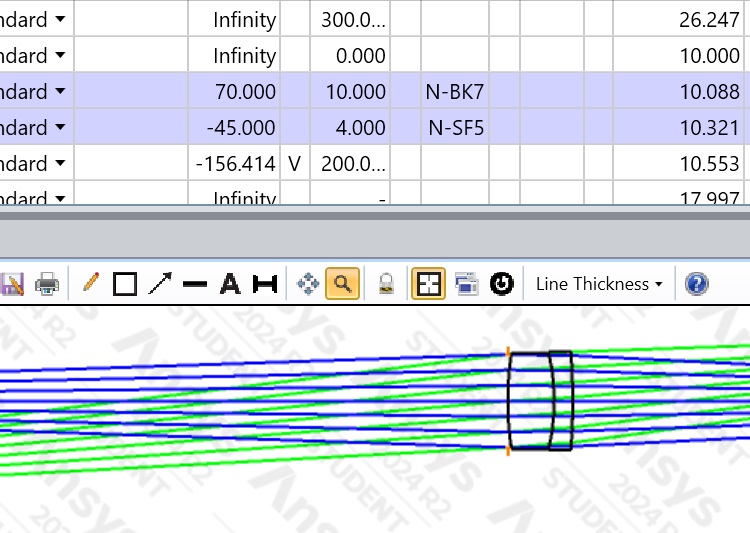Click the lens doublet drawing in layout

(540, 400)
